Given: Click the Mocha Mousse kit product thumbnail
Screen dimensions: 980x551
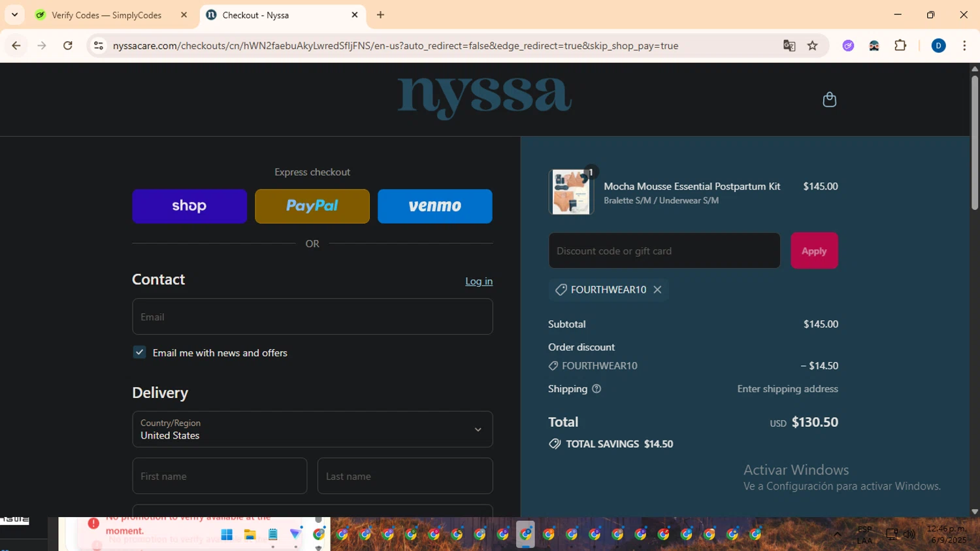Looking at the screenshot, I should tap(571, 192).
